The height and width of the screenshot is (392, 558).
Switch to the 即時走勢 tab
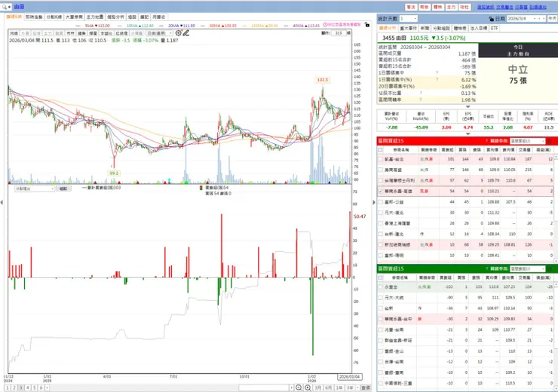point(34,17)
